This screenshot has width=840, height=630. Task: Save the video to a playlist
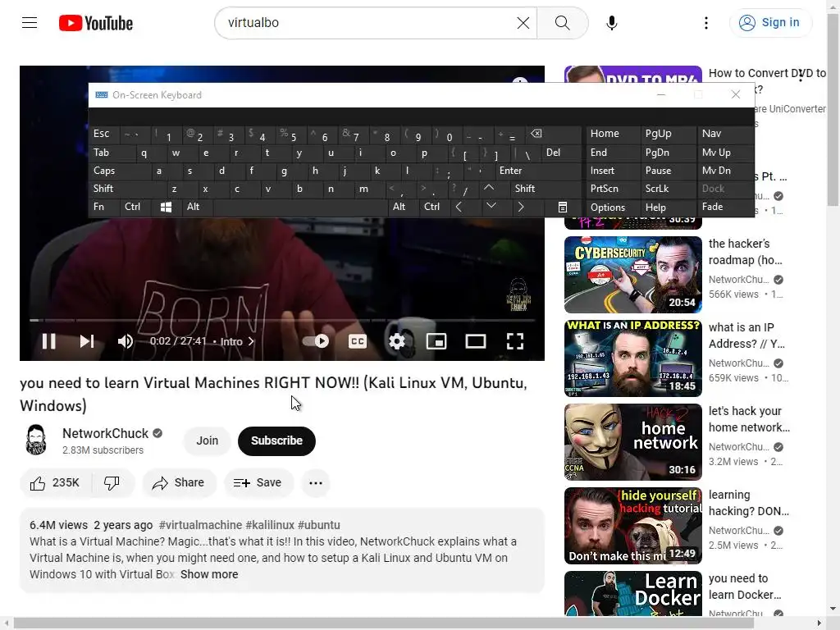coord(258,482)
